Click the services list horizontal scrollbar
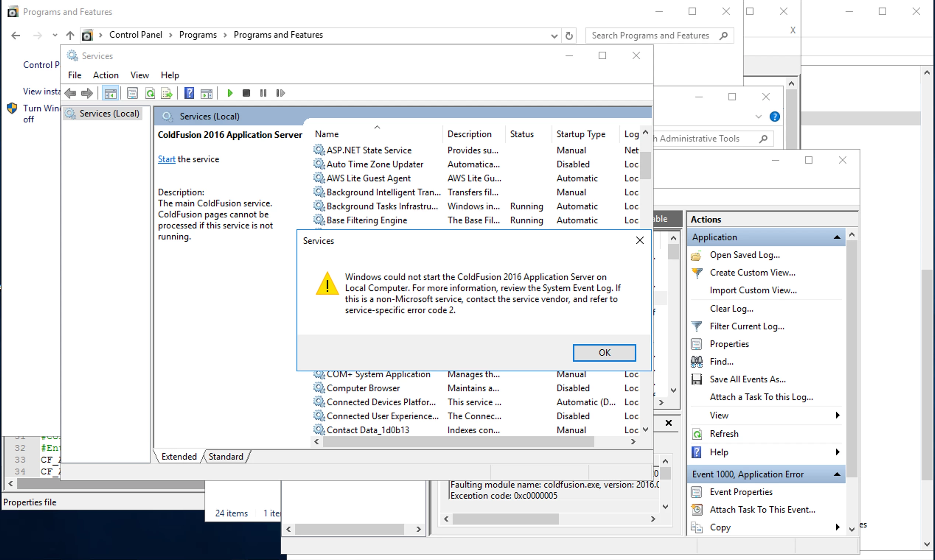 coord(458,441)
